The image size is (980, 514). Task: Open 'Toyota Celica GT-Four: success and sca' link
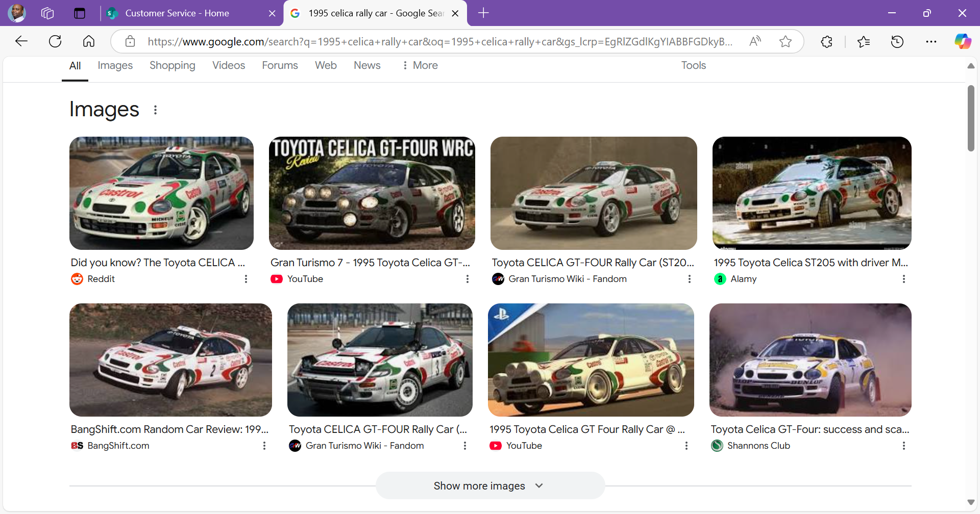tap(810, 429)
